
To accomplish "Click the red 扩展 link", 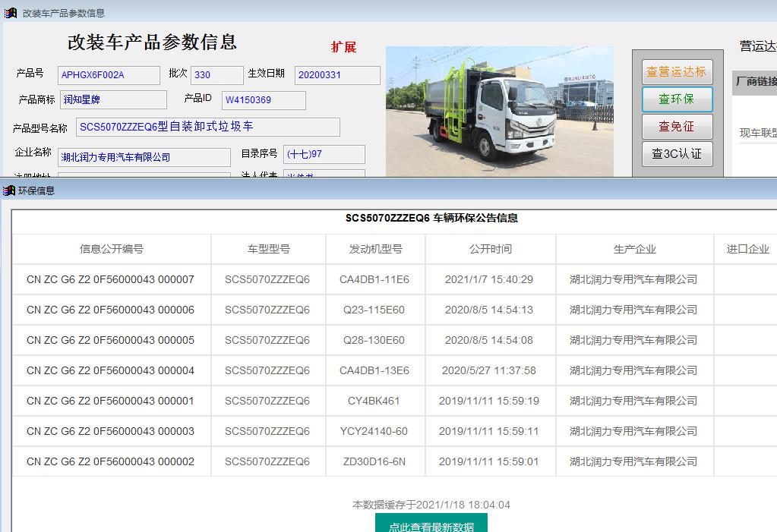I will 343,47.
